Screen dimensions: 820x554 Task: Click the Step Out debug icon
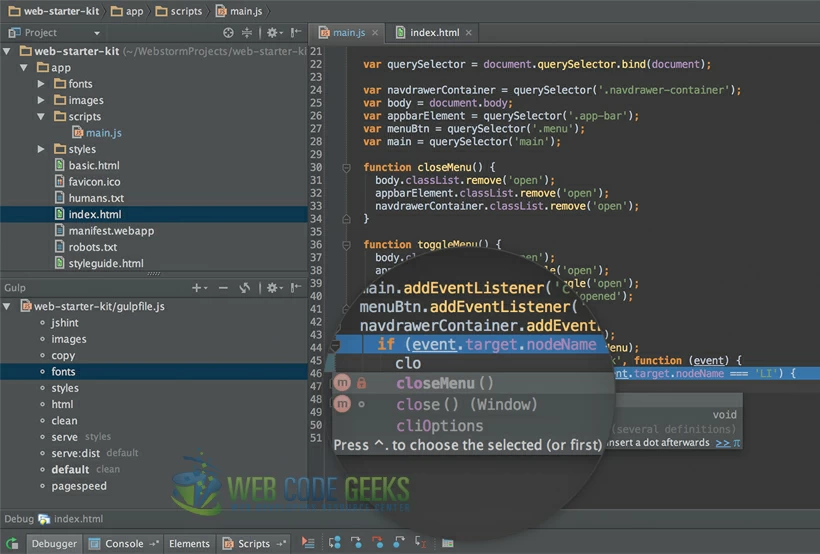399,542
